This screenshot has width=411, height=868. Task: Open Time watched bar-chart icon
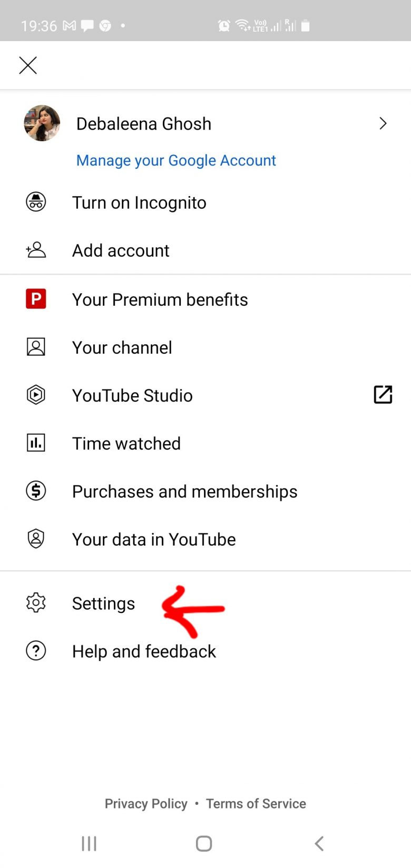35,443
